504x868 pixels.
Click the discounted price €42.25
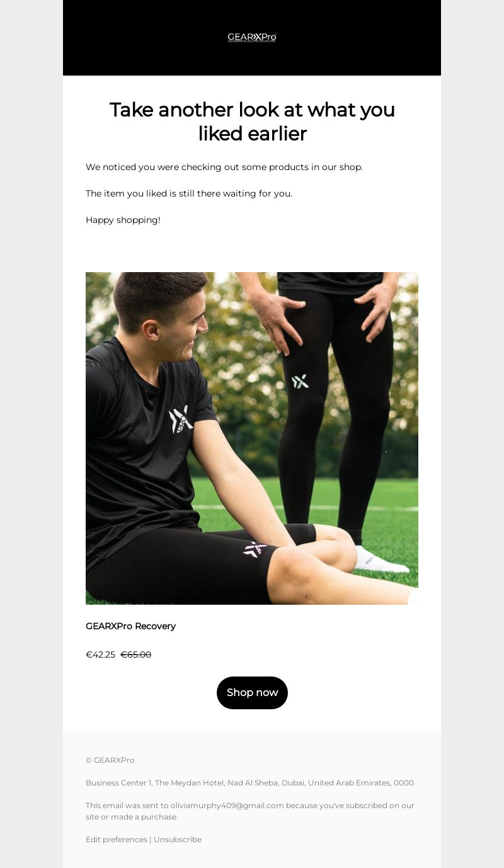point(100,654)
